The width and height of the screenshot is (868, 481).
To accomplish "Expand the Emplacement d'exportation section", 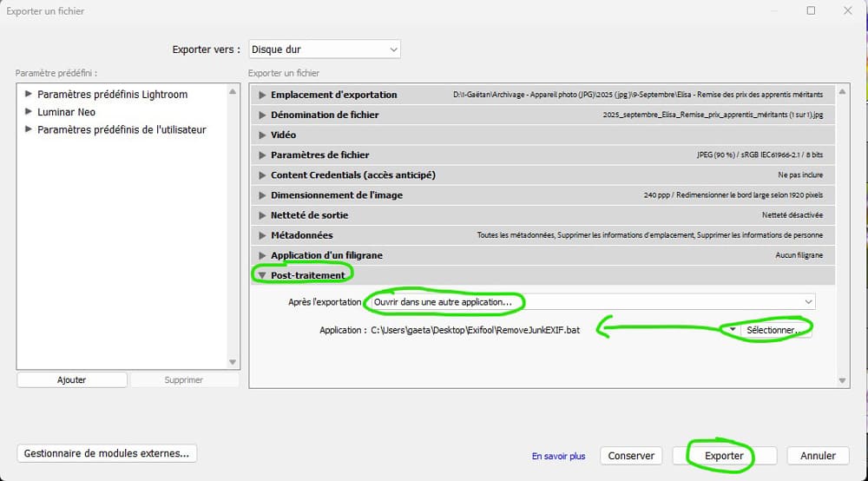I will click(x=262, y=95).
